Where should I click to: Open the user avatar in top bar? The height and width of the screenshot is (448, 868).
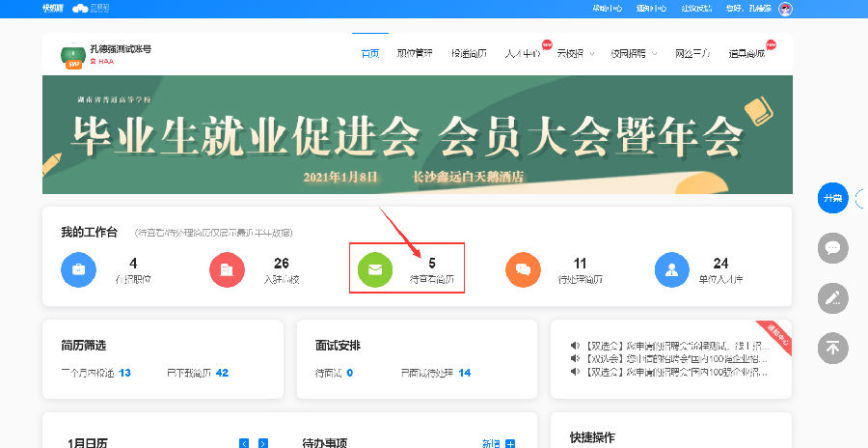[x=785, y=9]
